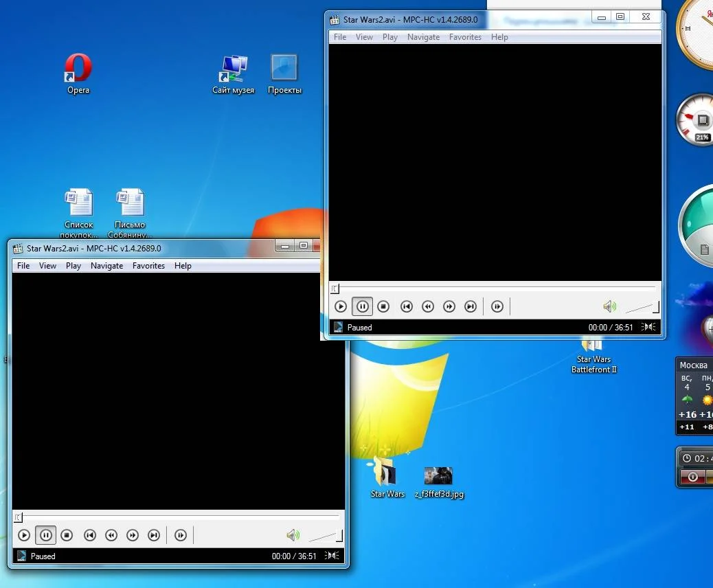Select the Список покупок document icon
The image size is (713, 588).
(79, 213)
